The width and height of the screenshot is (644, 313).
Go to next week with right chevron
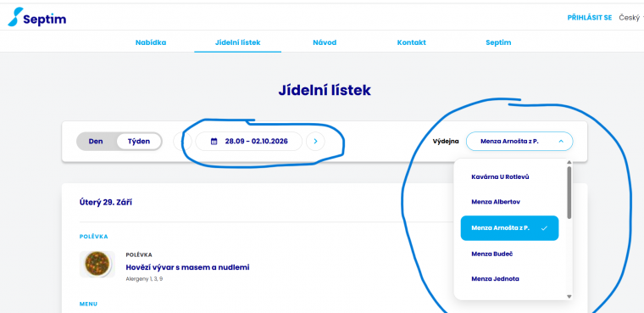tap(315, 142)
